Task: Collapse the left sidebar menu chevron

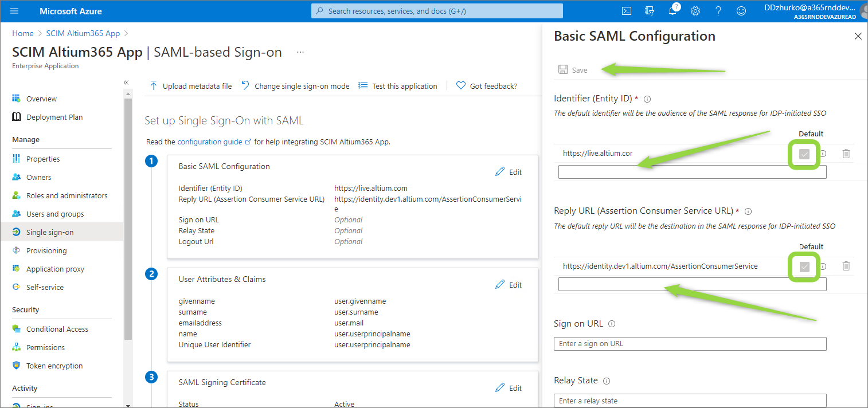Action: pos(126,83)
